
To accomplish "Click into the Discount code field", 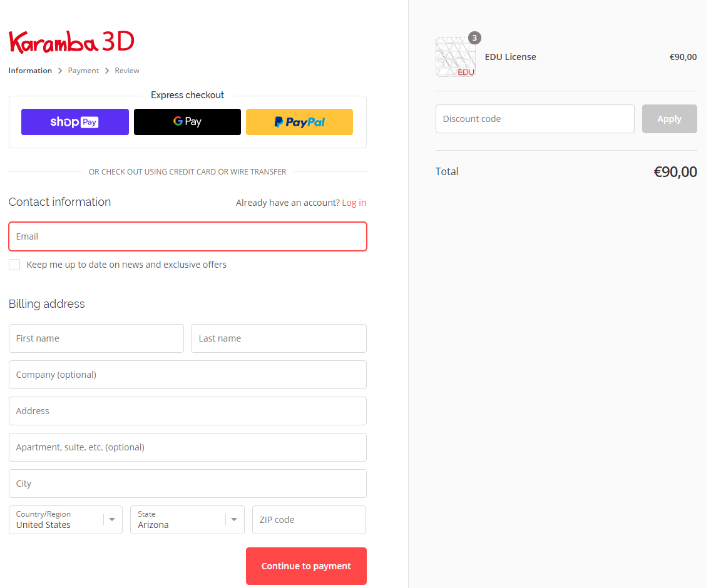I will [535, 119].
